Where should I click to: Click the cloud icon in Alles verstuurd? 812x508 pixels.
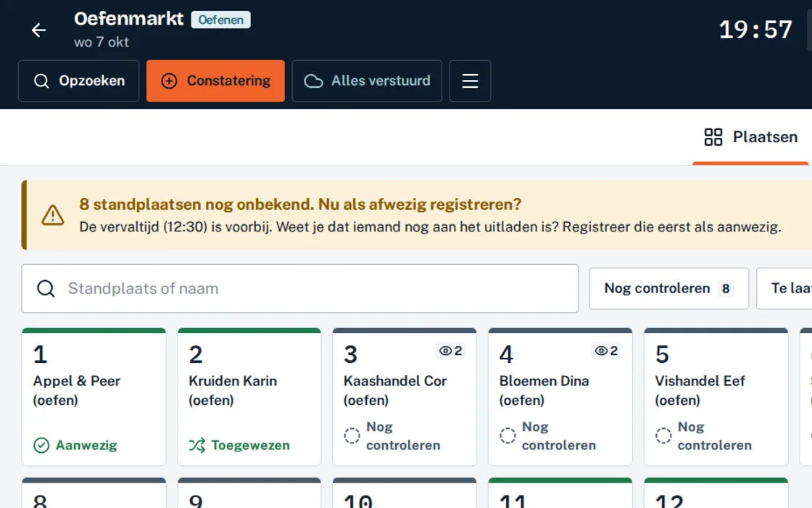tap(313, 81)
